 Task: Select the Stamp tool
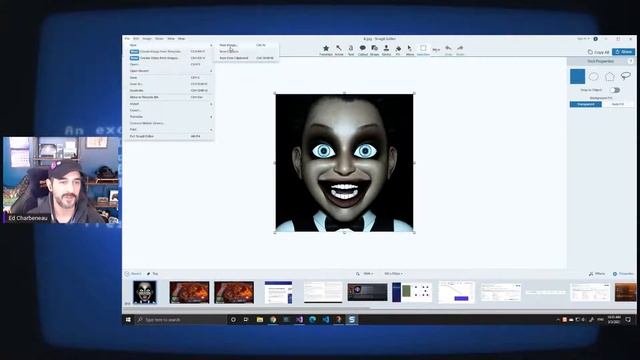tap(386, 50)
